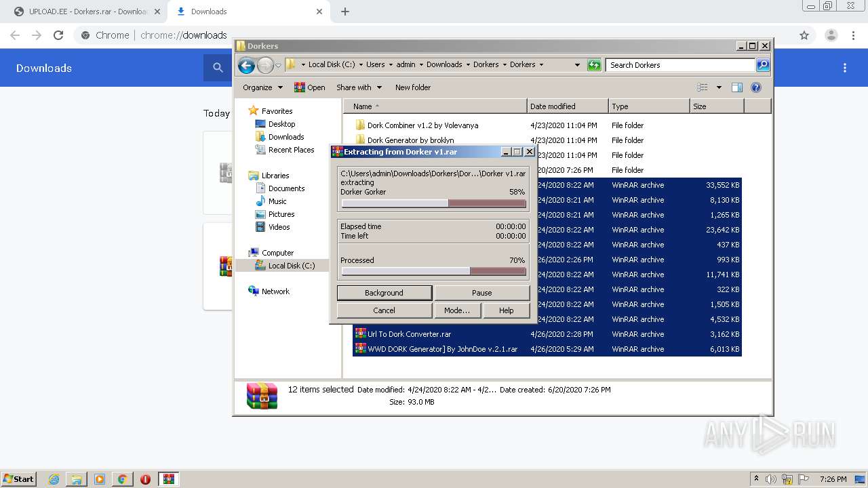Sort by the Size column header
This screenshot has width=868, height=488.
point(717,106)
